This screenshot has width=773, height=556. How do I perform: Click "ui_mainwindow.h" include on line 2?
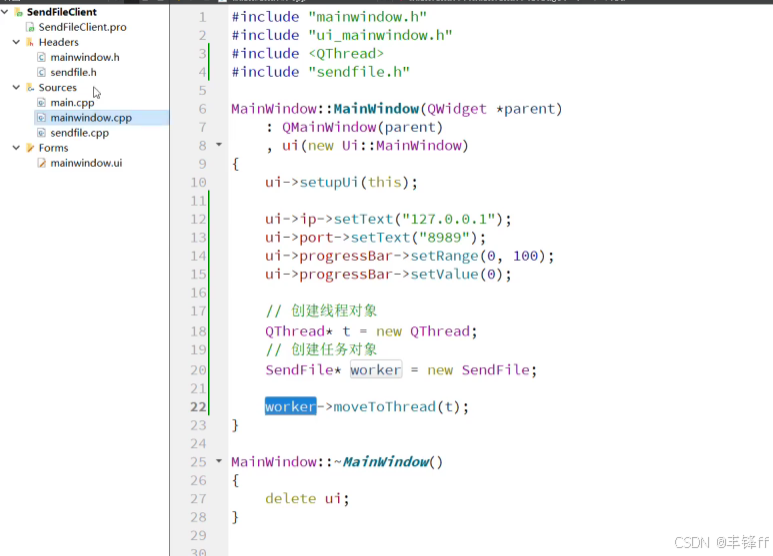(380, 35)
